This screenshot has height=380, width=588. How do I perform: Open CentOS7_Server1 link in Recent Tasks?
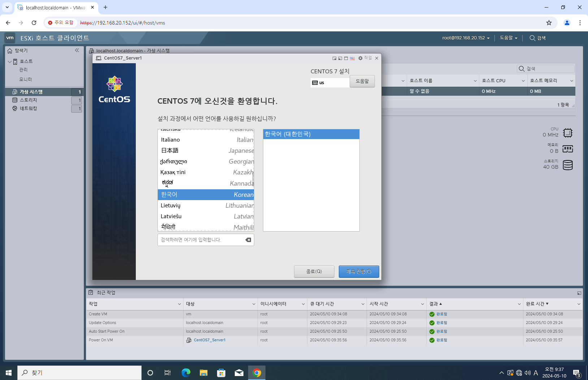pos(209,340)
